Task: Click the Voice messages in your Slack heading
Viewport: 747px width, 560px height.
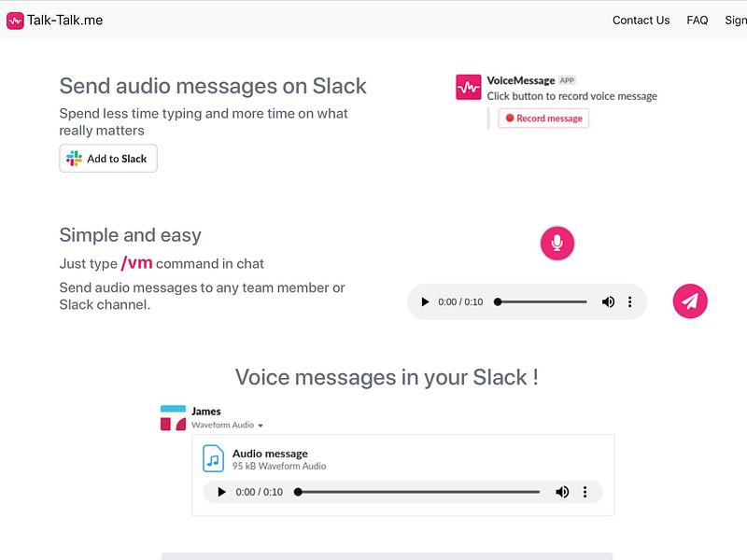Action: click(x=387, y=377)
